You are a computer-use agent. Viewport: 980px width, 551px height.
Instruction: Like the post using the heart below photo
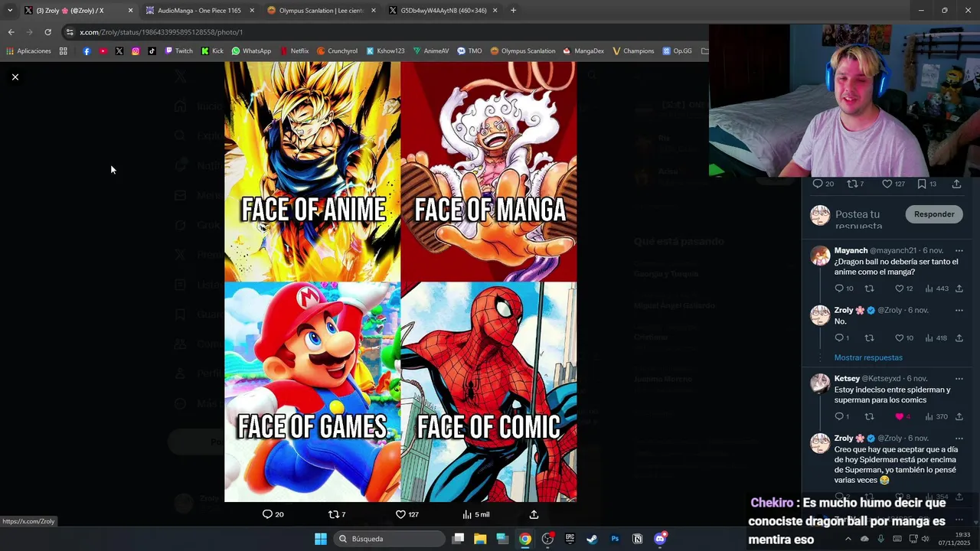pyautogui.click(x=400, y=514)
